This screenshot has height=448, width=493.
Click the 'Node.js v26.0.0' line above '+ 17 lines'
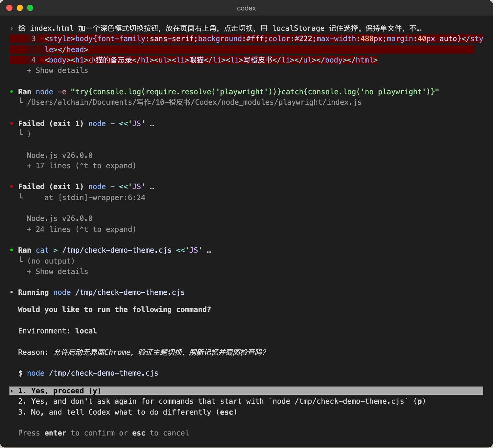coord(59,155)
